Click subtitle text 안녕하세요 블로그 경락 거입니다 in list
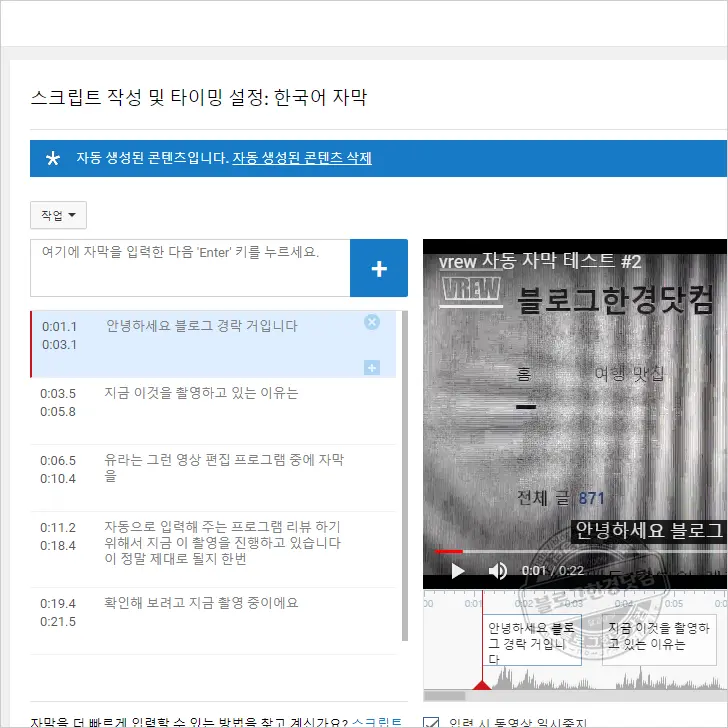The height and width of the screenshot is (728, 728). pyautogui.click(x=202, y=325)
